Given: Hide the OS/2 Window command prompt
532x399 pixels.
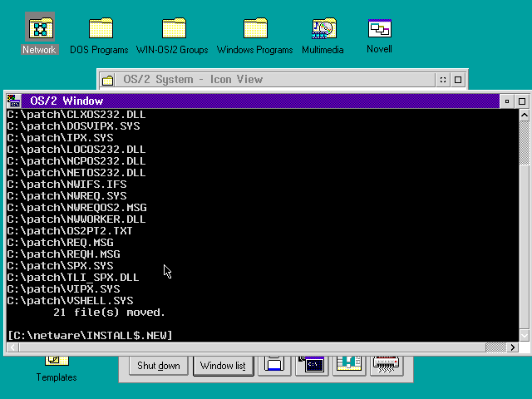Looking at the screenshot, I should 507,101.
